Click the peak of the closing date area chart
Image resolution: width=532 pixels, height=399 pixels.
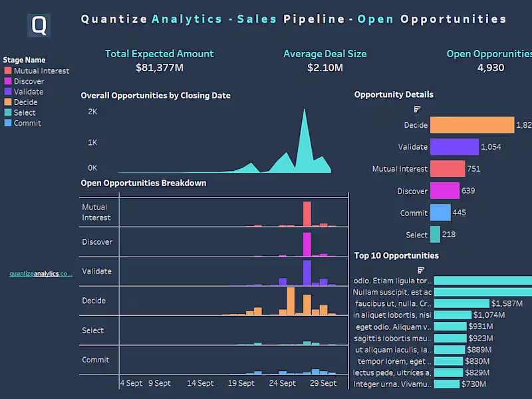(305, 110)
